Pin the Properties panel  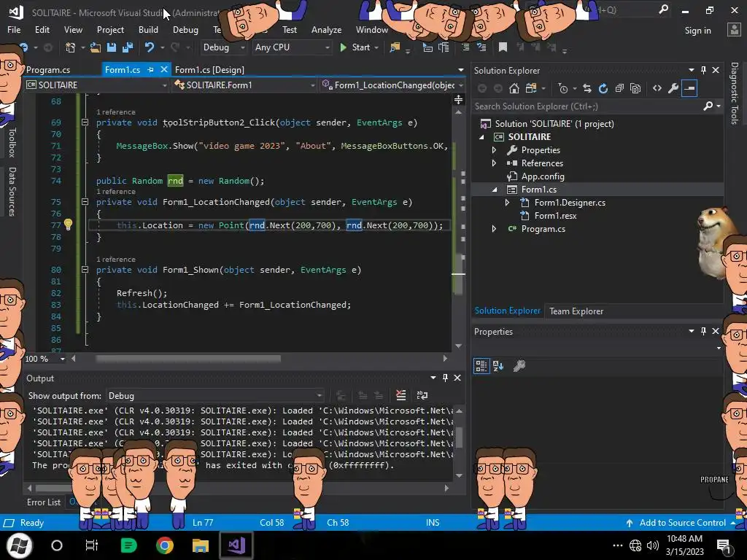tap(704, 331)
